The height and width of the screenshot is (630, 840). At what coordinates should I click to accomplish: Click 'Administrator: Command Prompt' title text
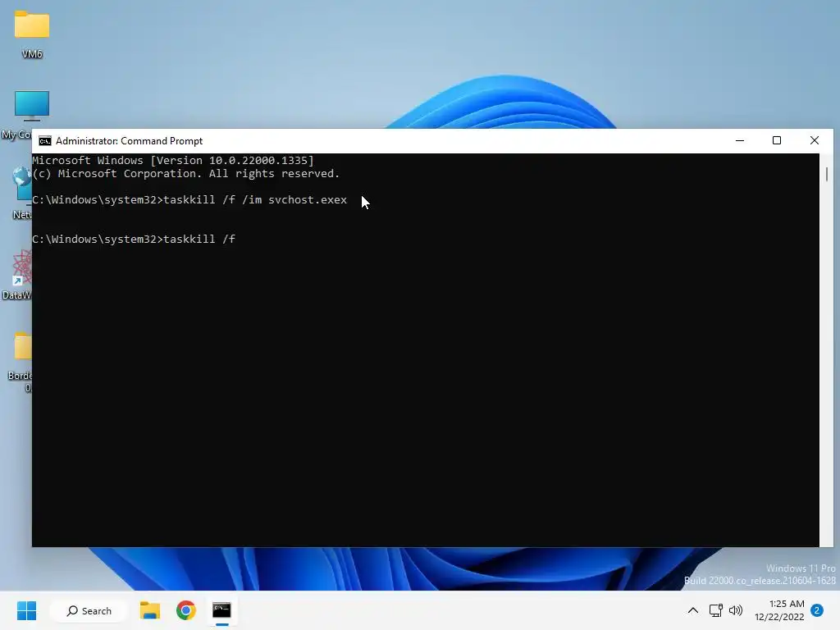[x=129, y=141]
